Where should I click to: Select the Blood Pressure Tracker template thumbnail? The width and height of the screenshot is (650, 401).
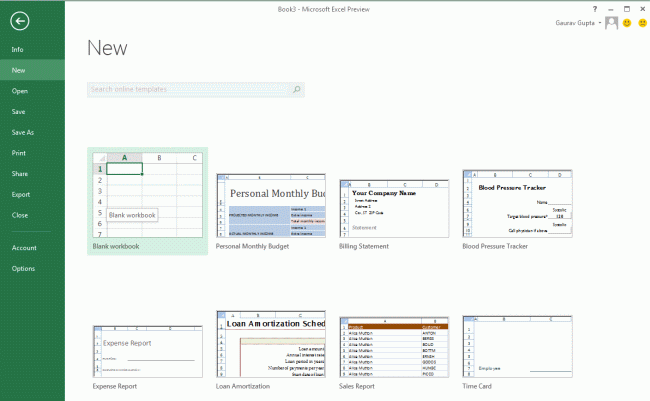(x=517, y=204)
